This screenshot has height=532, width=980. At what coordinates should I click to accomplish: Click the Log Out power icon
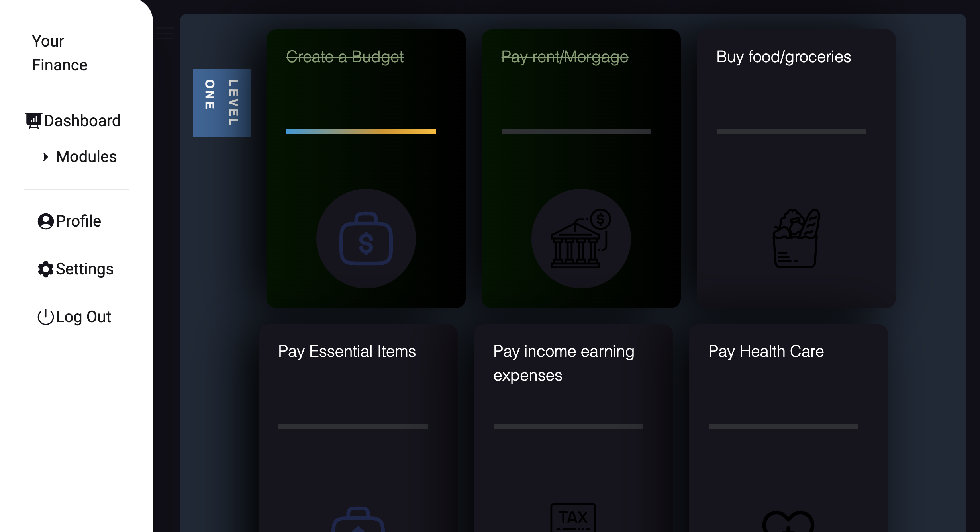click(x=45, y=317)
